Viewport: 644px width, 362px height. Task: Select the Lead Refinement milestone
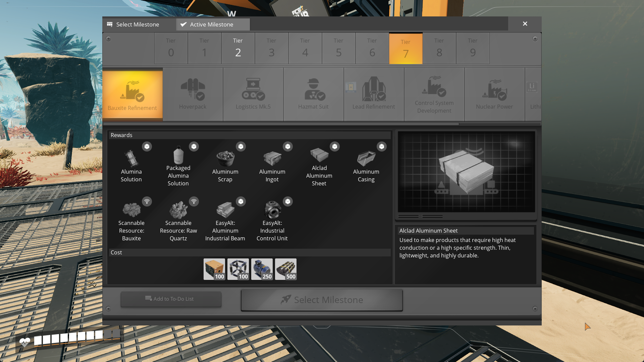coord(374,94)
